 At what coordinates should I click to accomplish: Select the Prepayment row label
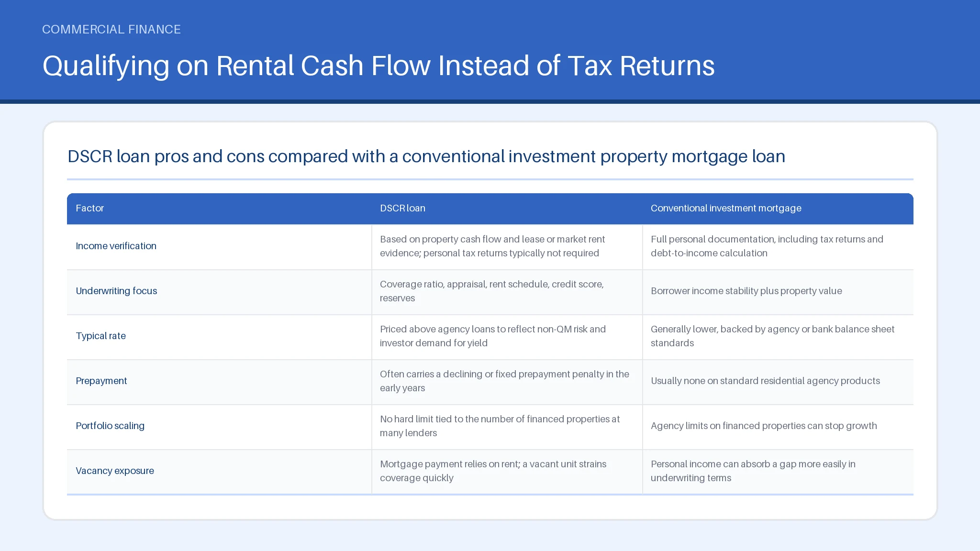[101, 381]
